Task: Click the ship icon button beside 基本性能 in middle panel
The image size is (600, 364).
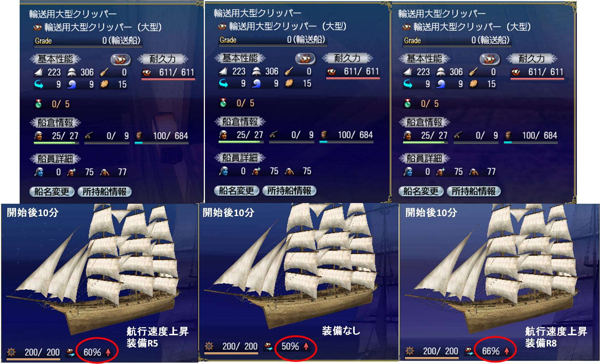Action: [x=305, y=59]
